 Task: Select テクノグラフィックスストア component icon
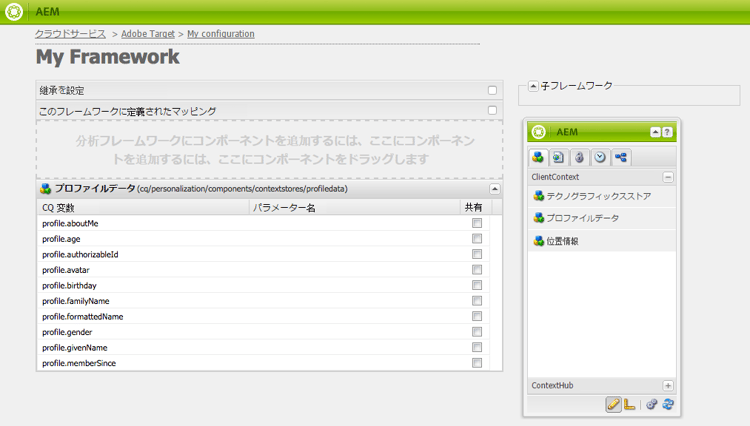(x=539, y=196)
